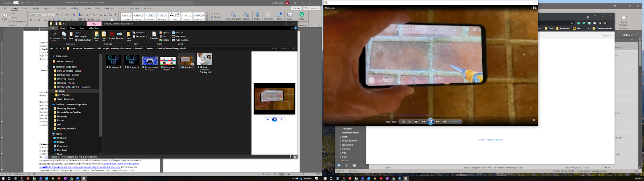Toggle shuffle mode in the media player
The width and height of the screenshot is (644, 181).
(404, 121)
